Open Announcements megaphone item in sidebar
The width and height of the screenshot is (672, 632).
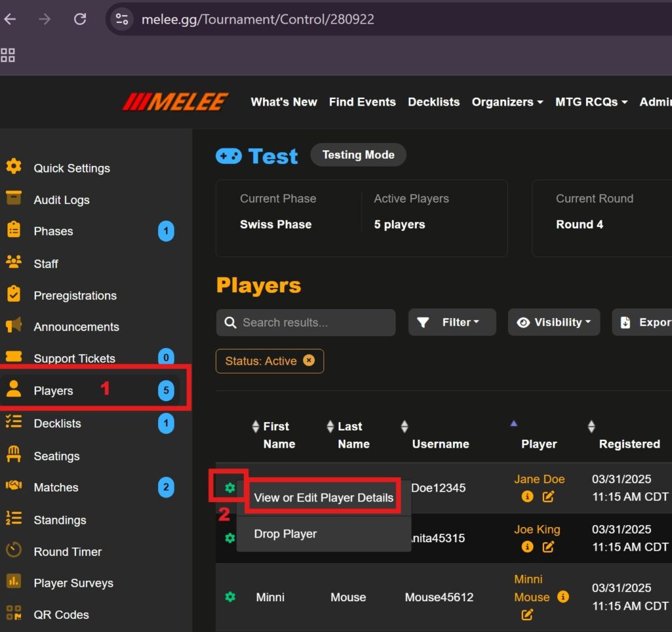click(x=76, y=327)
